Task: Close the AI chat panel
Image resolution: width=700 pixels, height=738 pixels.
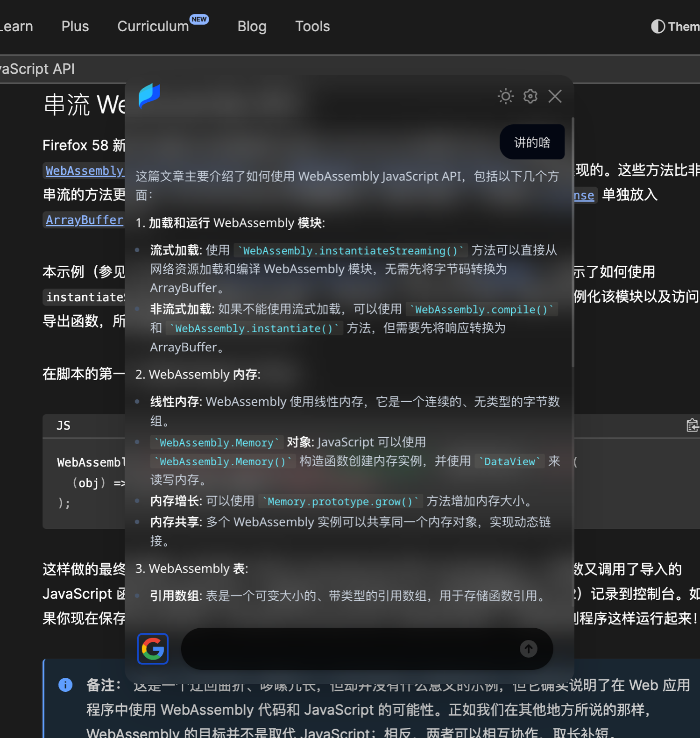Action: (555, 96)
